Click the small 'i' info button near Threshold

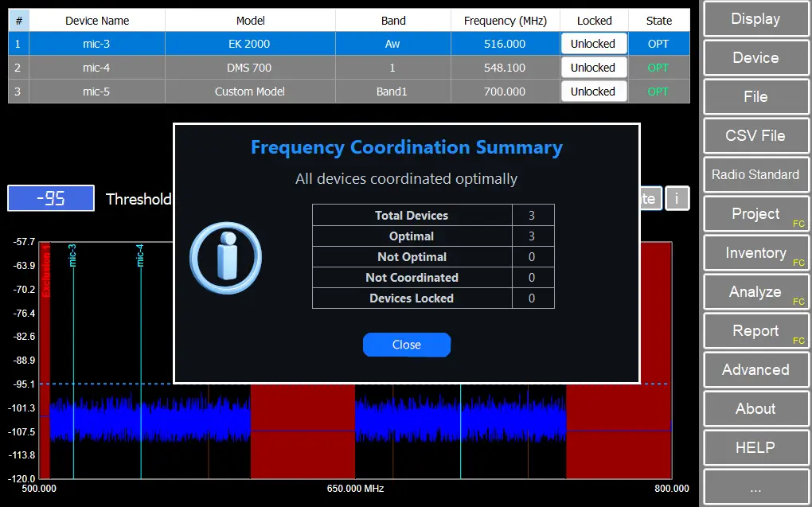pyautogui.click(x=677, y=198)
